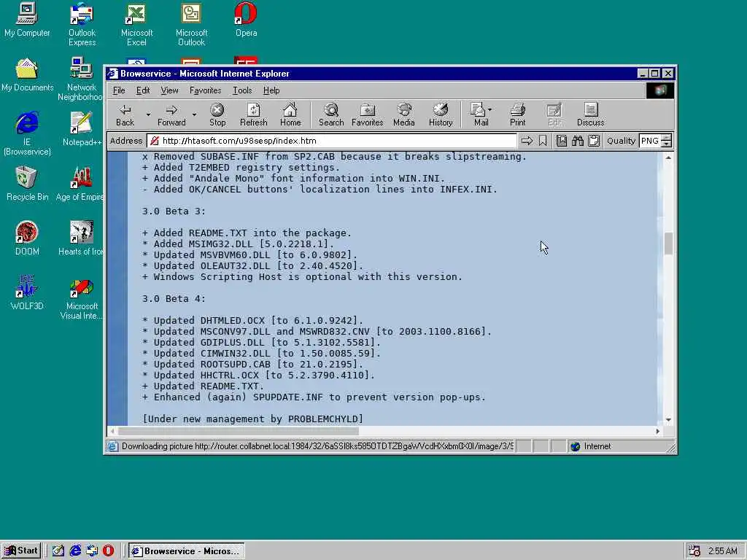Screen dimensions: 747x560
Task: Open the Edit menu
Action: point(143,90)
